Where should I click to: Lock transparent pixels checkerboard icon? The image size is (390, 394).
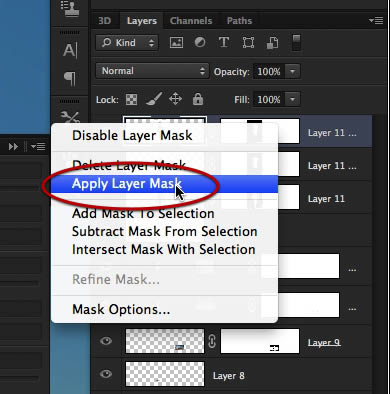pos(131,99)
